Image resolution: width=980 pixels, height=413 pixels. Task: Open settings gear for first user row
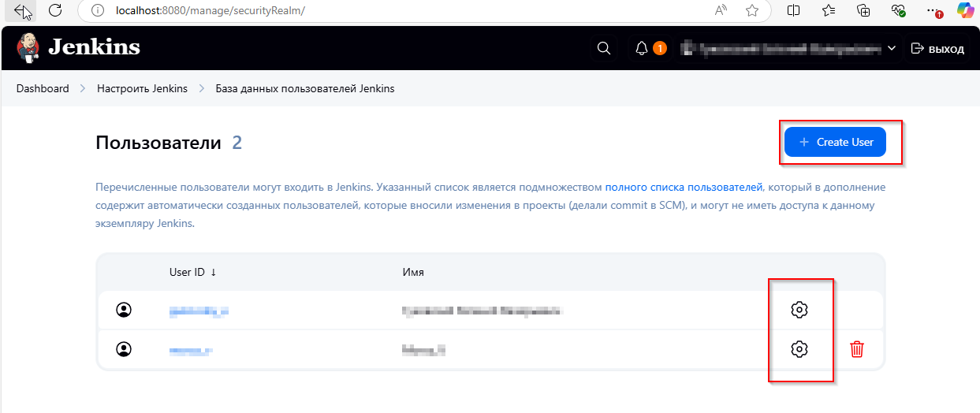799,310
